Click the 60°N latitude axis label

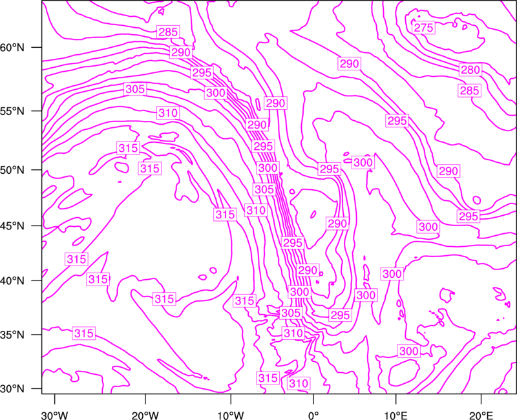12,47
